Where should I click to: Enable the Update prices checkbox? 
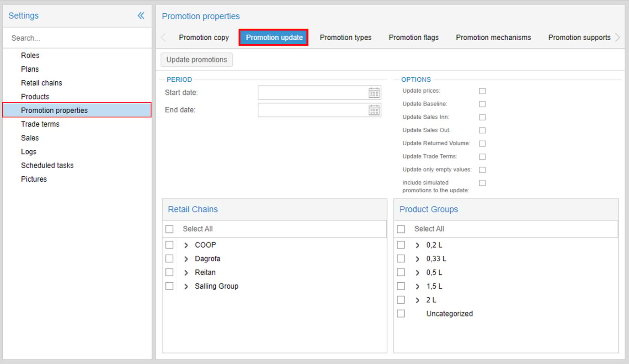pyautogui.click(x=482, y=91)
